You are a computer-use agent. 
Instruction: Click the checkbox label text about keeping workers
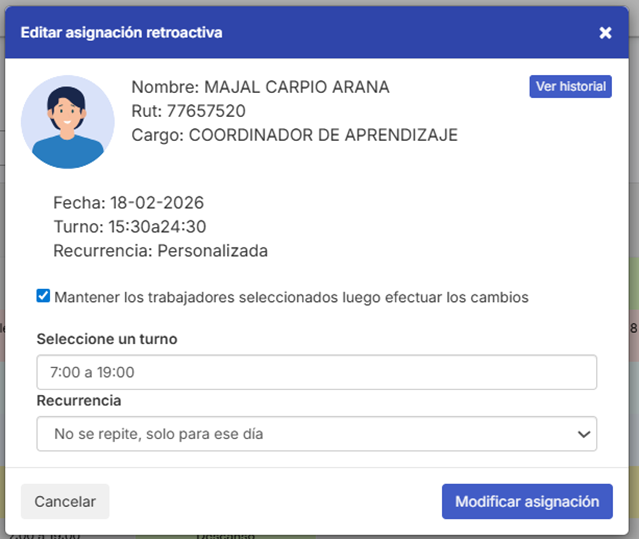click(291, 297)
